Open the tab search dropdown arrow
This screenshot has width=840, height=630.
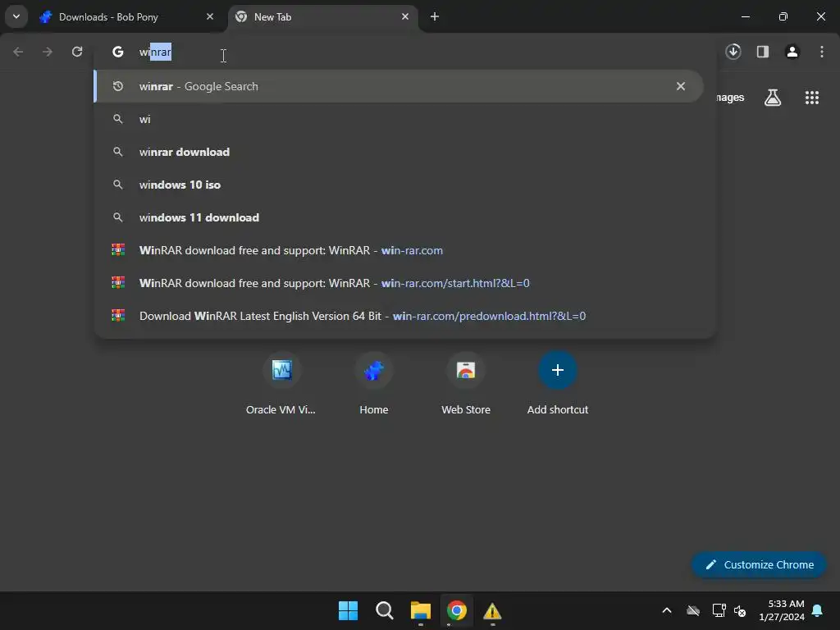coord(16,16)
